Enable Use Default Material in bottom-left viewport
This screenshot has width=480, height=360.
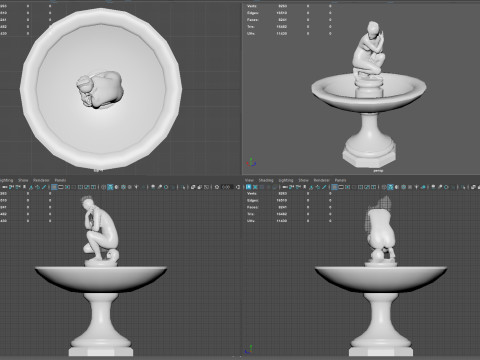click(x=117, y=187)
